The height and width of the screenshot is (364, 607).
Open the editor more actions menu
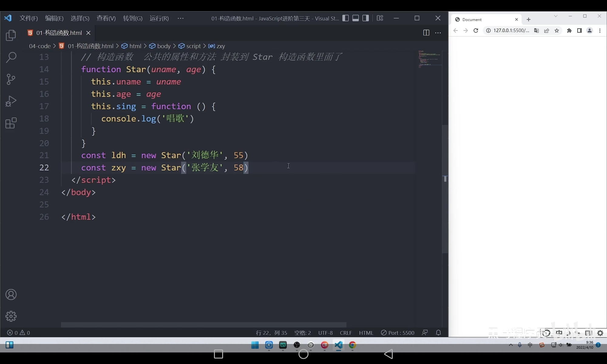pyautogui.click(x=438, y=33)
